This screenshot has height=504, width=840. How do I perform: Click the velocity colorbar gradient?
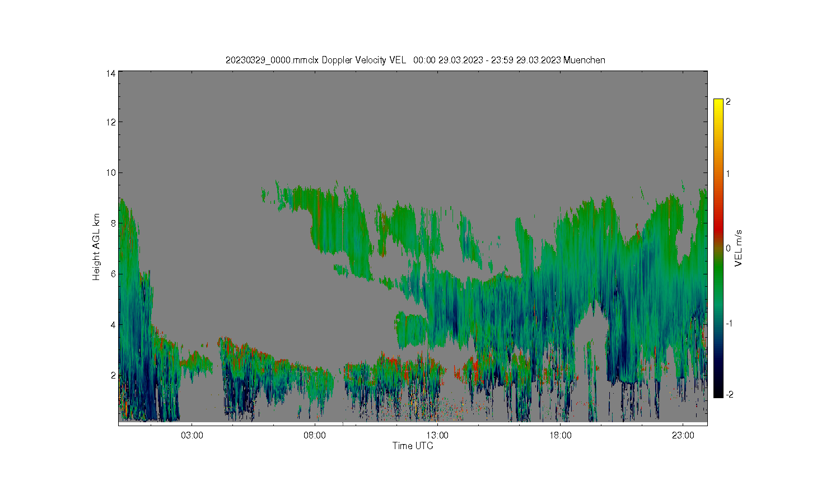tap(718, 248)
